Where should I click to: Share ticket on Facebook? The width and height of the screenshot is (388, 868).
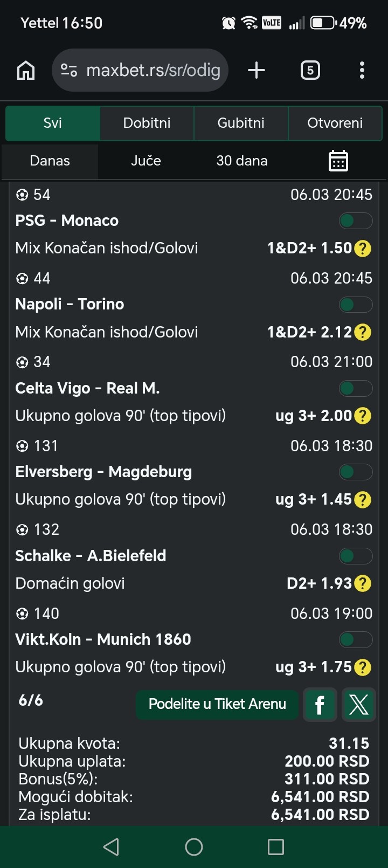pos(320,704)
